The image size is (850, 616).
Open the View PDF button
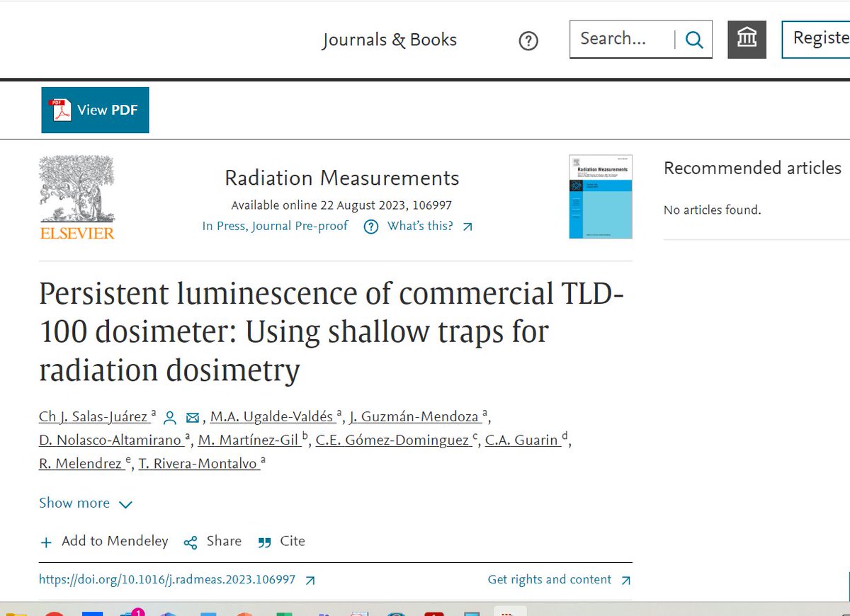95,110
